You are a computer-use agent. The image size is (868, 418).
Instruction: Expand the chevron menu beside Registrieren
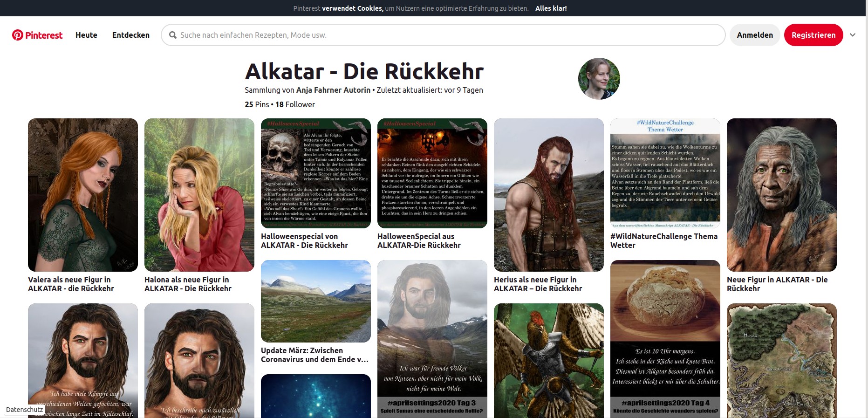853,35
